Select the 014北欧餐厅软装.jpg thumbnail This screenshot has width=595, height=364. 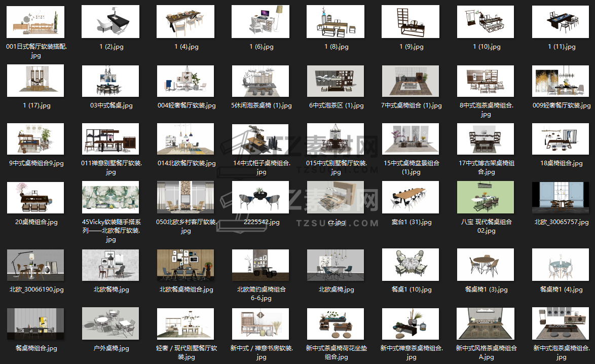185,138
